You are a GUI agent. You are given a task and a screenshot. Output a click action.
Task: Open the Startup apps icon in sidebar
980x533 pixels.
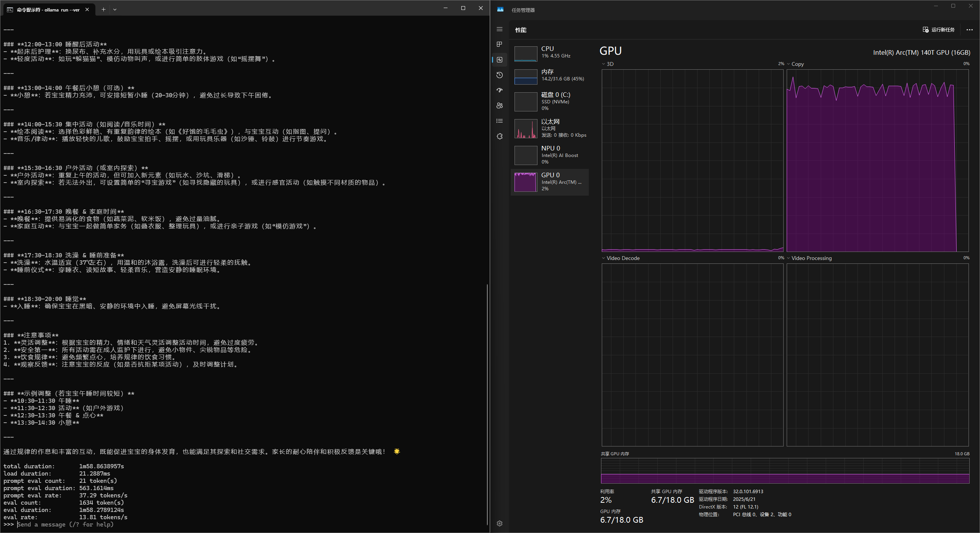(x=500, y=90)
